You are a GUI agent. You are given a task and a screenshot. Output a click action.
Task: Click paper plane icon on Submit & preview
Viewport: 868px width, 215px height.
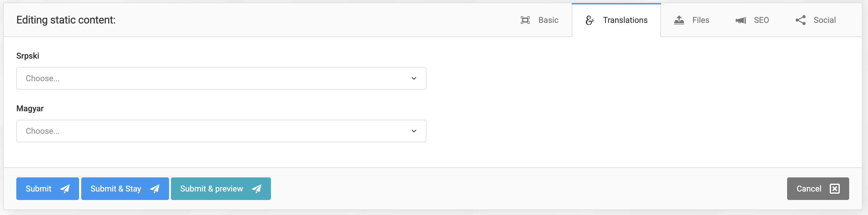pos(257,189)
